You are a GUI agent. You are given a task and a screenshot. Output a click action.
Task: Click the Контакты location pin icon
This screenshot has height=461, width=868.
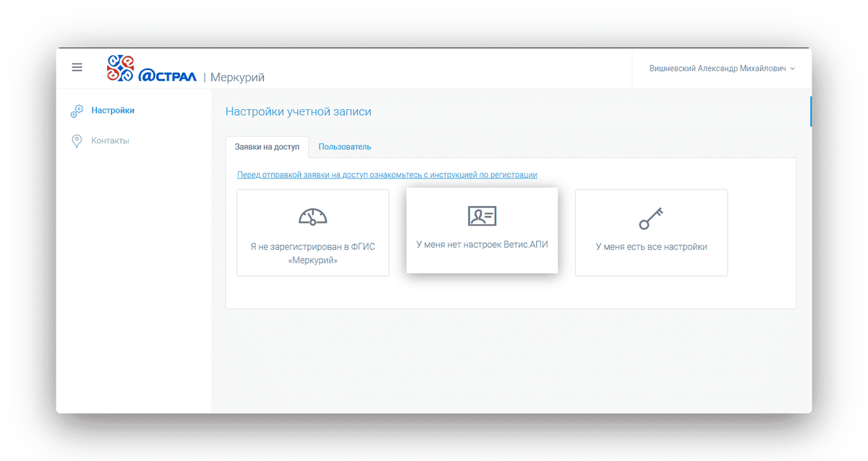(x=77, y=141)
